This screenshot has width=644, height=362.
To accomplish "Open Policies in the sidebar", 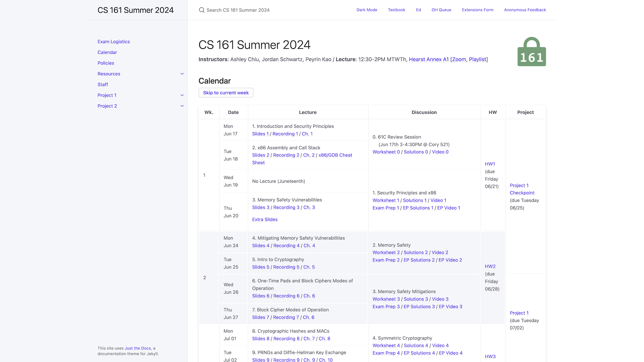I will [106, 63].
